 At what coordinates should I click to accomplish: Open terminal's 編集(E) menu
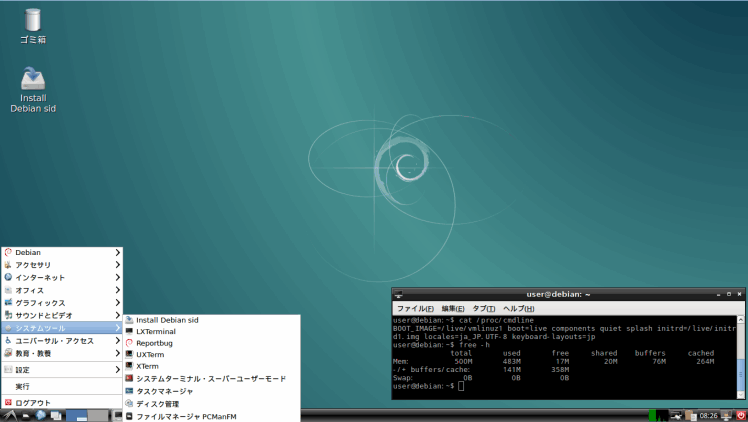click(453, 309)
